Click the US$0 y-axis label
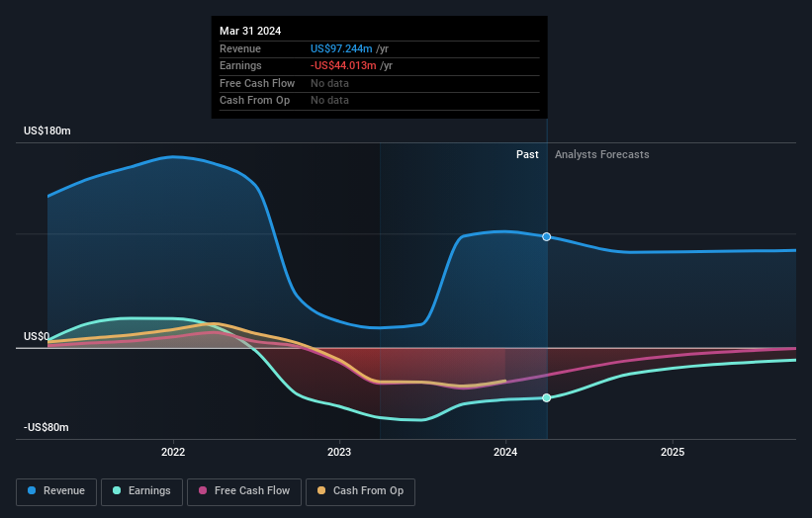The width and height of the screenshot is (812, 518). pos(37,336)
